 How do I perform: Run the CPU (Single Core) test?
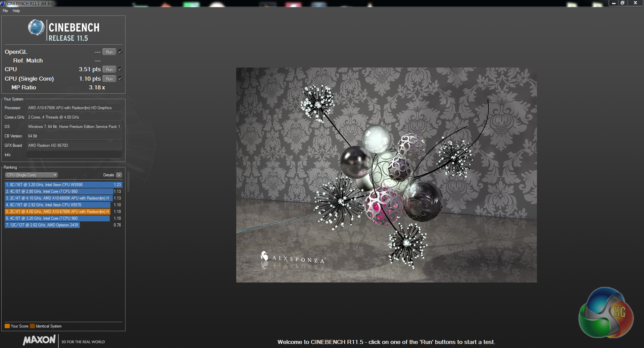(109, 79)
